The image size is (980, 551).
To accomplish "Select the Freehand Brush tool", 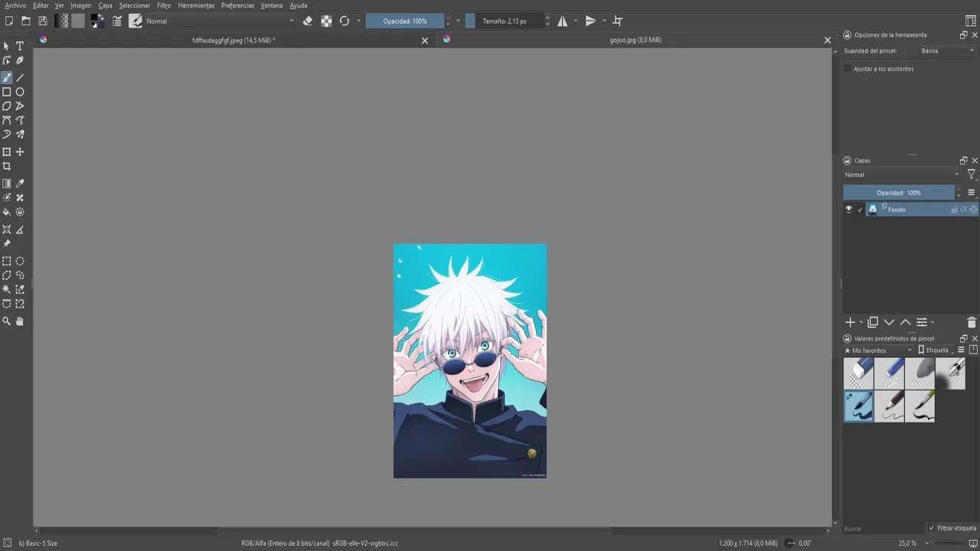I will [x=7, y=77].
